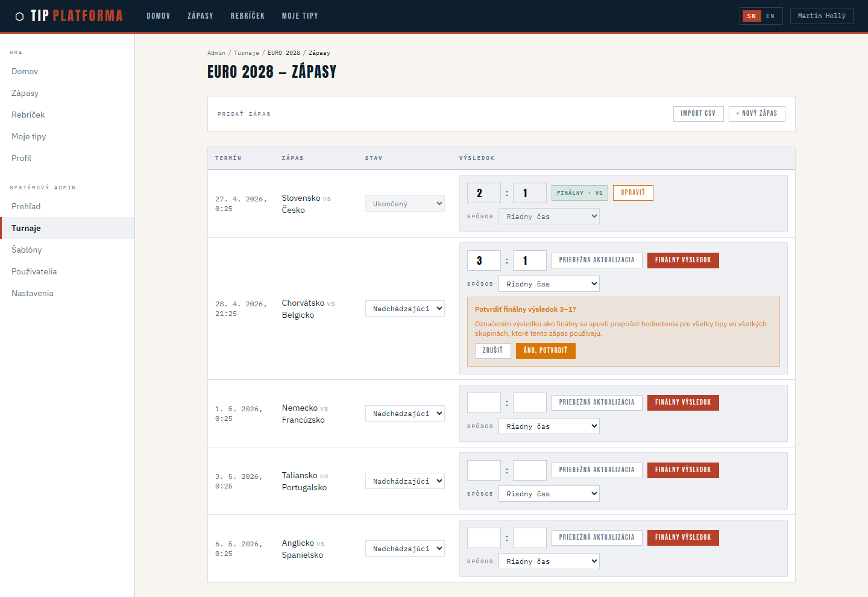Click the + Nový zápas button
Screen dimensions: 868x597
(x=756, y=113)
